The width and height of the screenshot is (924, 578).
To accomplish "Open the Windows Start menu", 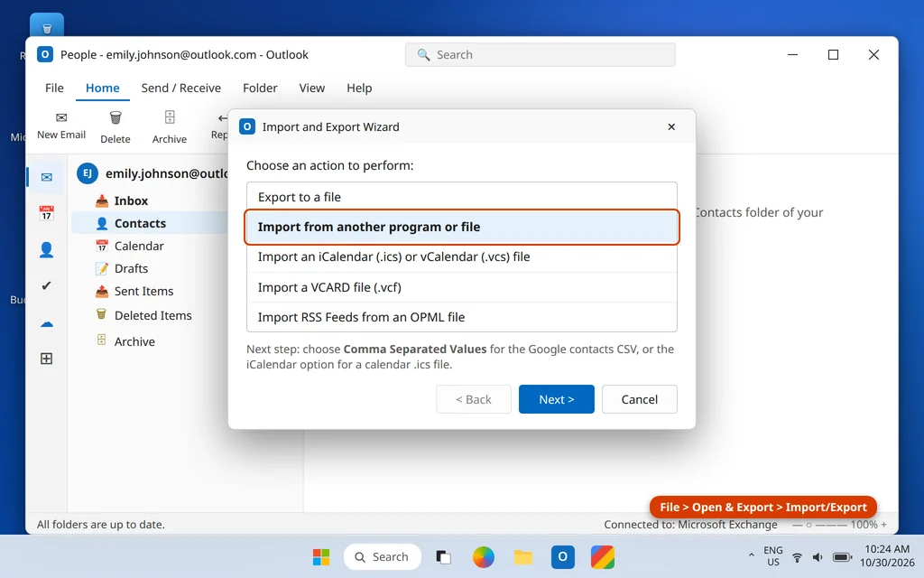I will 321,556.
